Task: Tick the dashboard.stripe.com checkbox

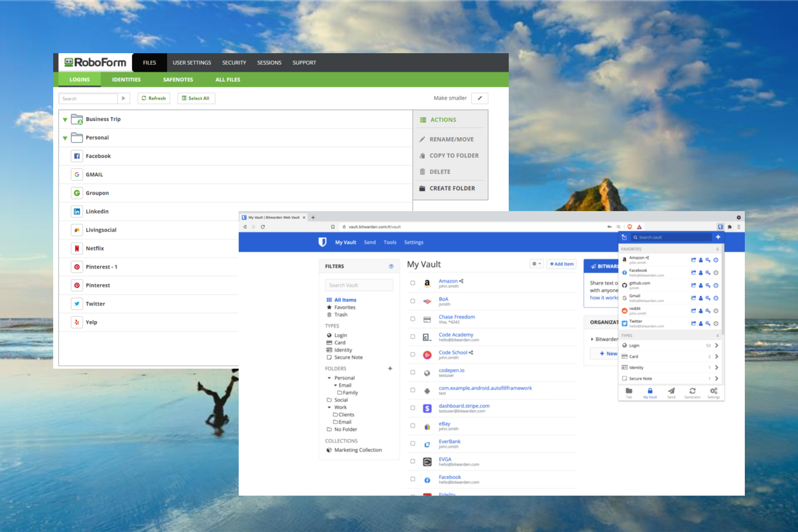Action: (x=413, y=408)
